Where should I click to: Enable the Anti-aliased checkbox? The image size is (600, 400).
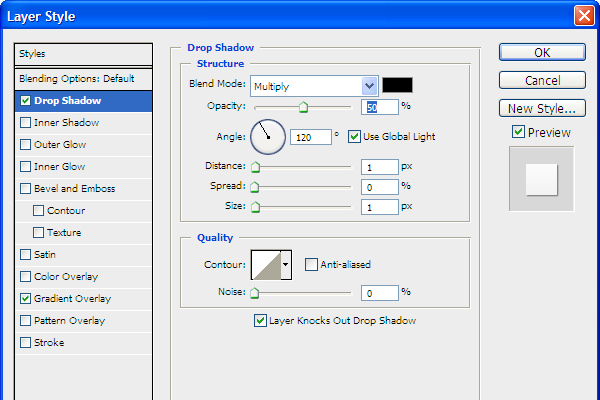point(311,264)
